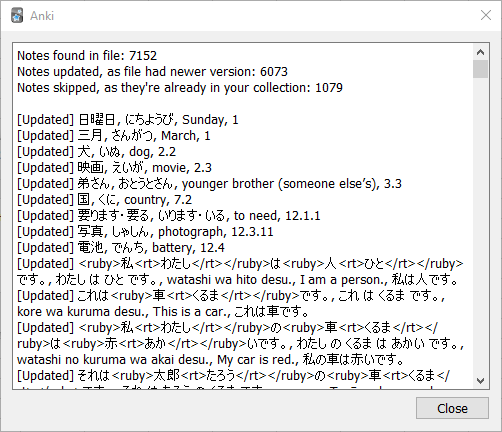
Task: Click the vertical scrollbar thumb
Action: click(480, 69)
